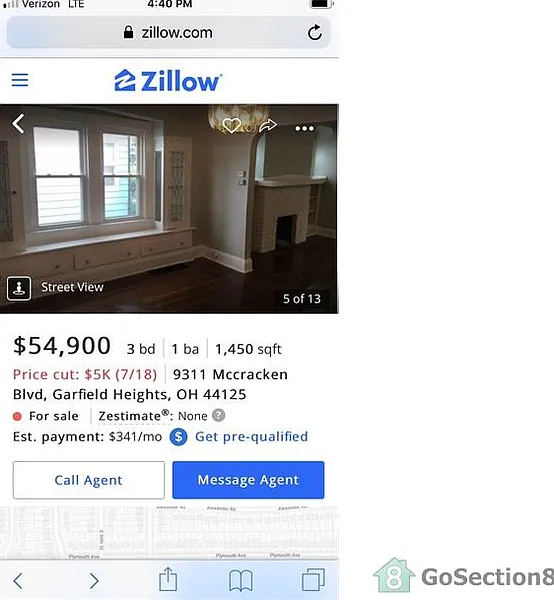554x600 pixels.
Task: Tap the Zestimate question mark help icon
Action: pos(219,415)
